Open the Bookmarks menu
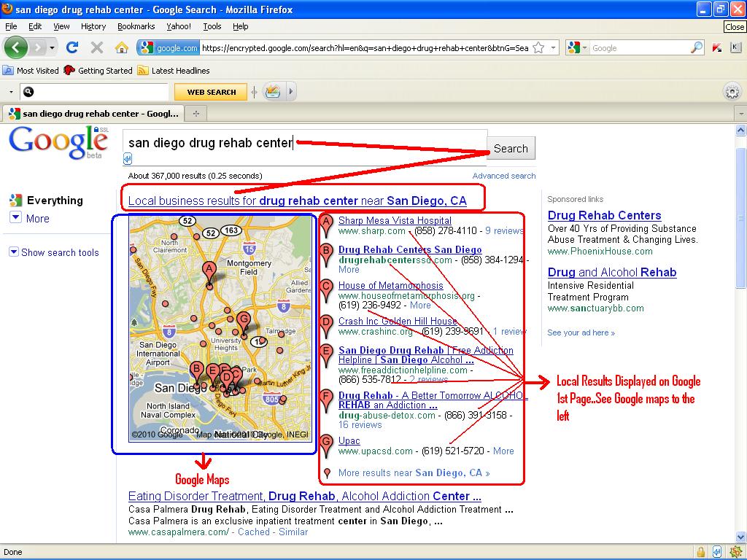The image size is (747, 560). 136,26
